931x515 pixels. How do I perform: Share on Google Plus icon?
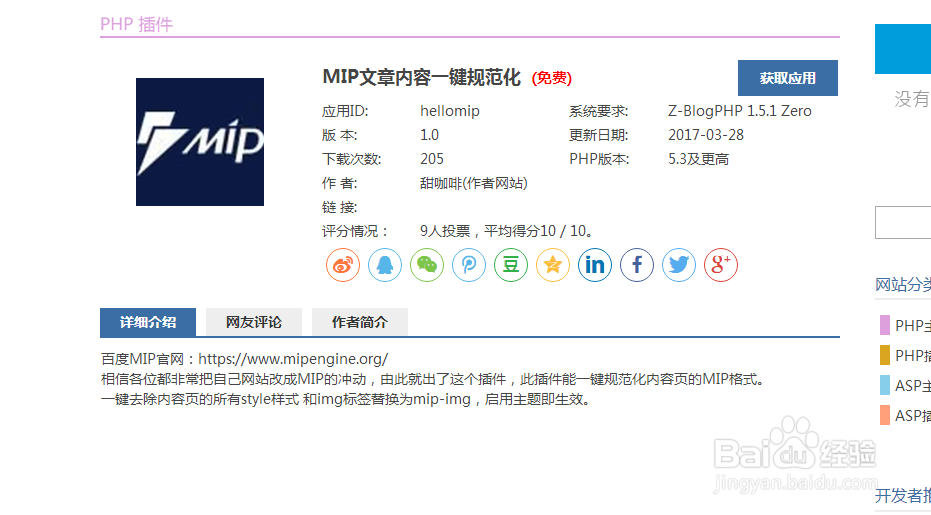coord(721,265)
